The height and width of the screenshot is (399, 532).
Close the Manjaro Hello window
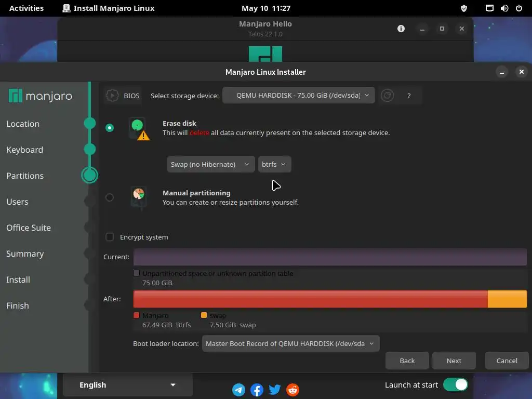(x=462, y=29)
